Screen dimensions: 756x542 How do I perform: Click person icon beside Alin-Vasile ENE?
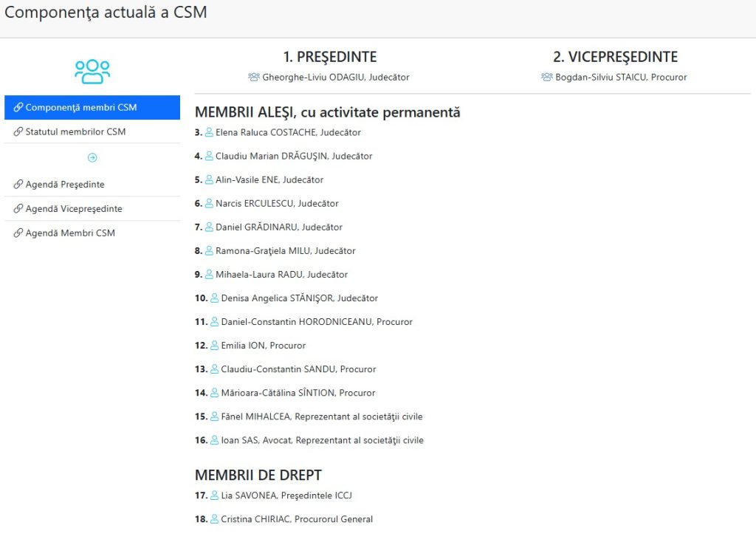pos(209,180)
